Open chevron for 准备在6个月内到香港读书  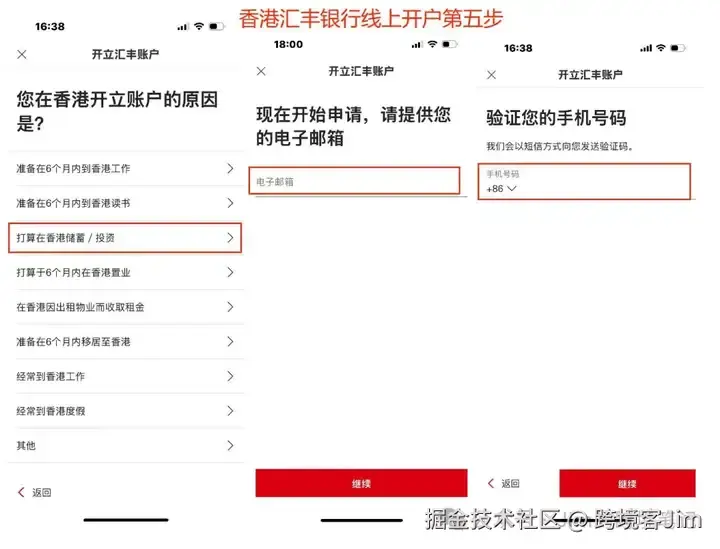click(x=231, y=203)
